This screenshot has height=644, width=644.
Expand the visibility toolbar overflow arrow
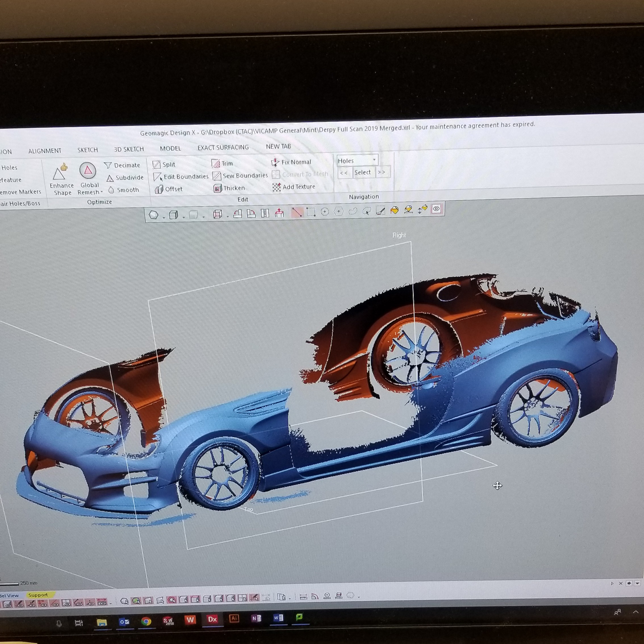click(x=111, y=604)
